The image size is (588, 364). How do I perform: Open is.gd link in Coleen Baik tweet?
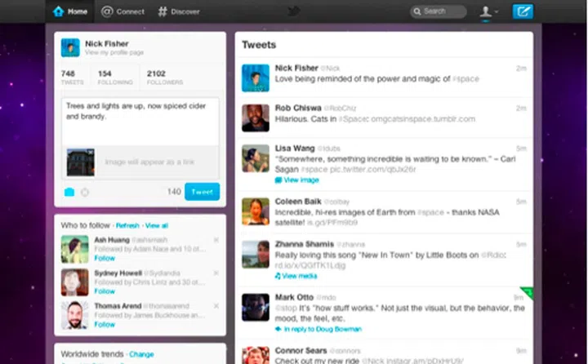[332, 223]
